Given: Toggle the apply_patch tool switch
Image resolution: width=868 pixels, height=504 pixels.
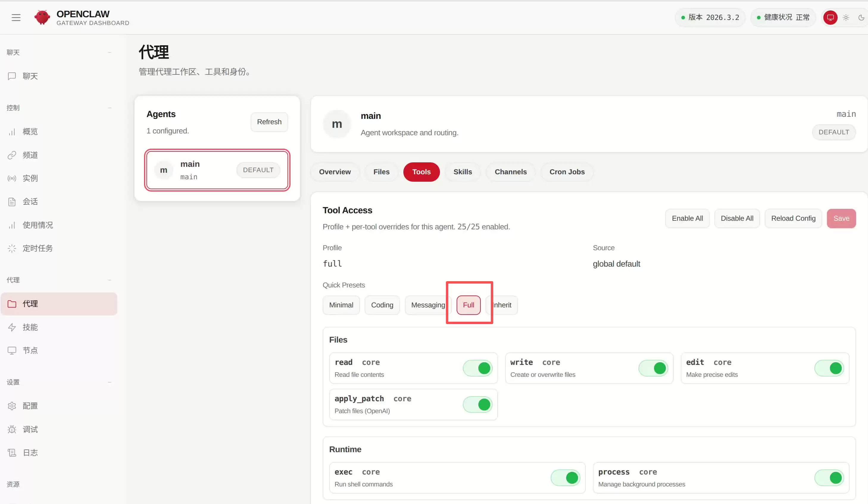Looking at the screenshot, I should (478, 405).
